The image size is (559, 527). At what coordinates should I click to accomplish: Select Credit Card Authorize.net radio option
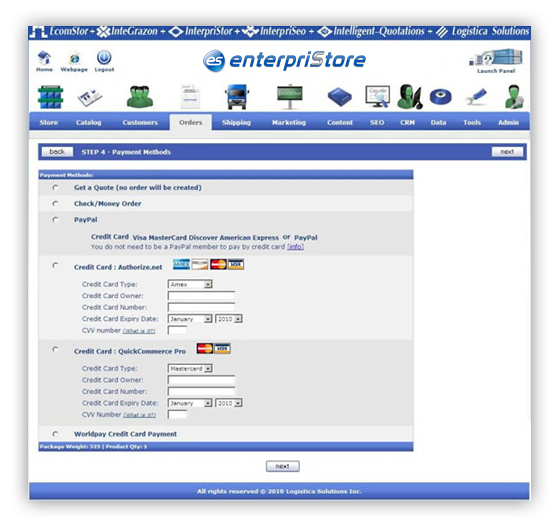coord(55,265)
